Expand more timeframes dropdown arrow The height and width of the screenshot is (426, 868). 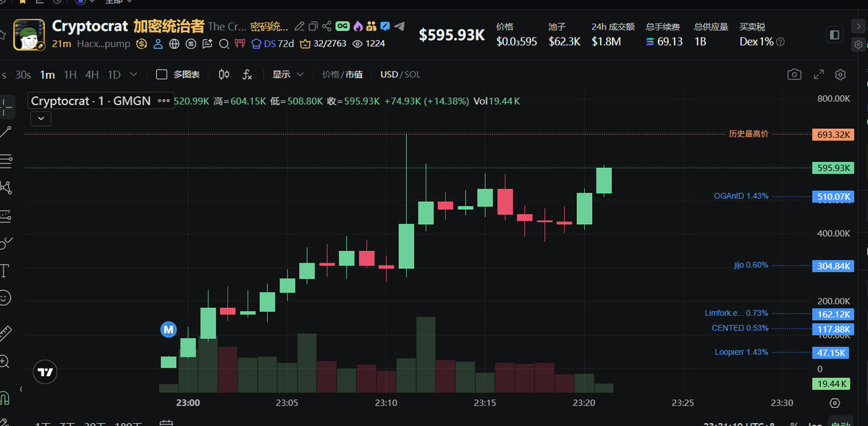[x=133, y=74]
